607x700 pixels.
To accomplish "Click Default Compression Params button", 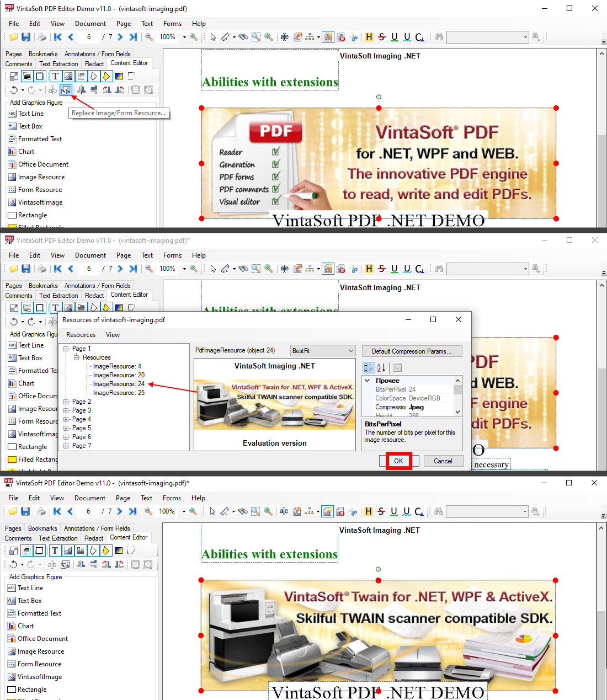I will click(411, 351).
